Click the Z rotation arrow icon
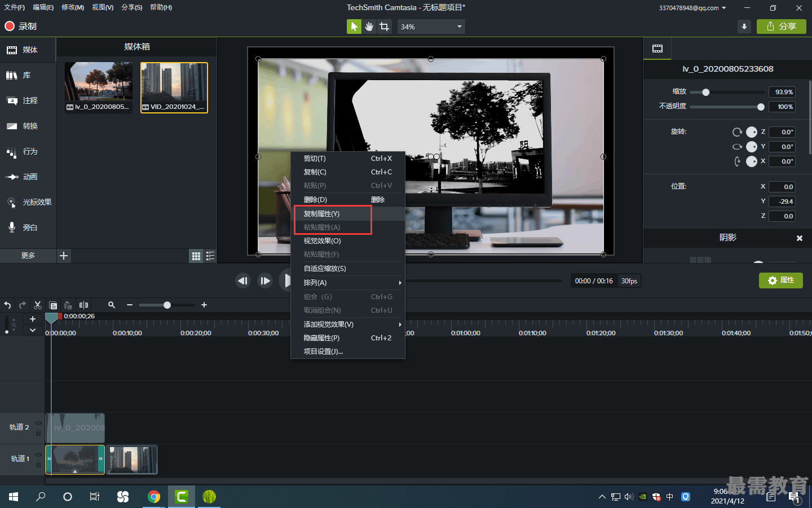This screenshot has height=508, width=812. [x=737, y=132]
